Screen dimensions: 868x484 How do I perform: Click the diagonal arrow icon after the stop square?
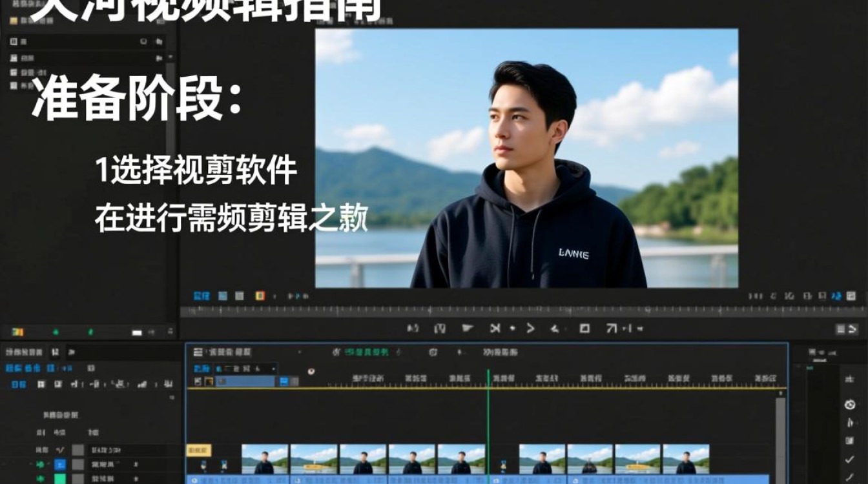pyautogui.click(x=612, y=328)
